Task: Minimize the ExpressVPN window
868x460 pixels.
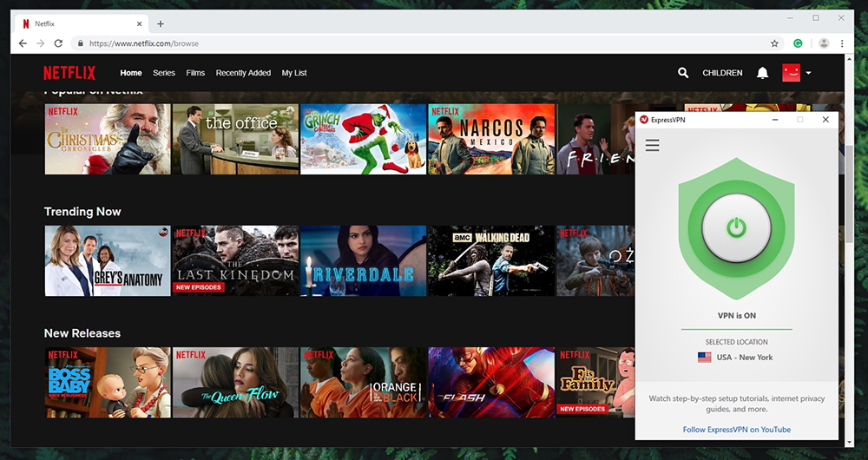Action: point(775,120)
